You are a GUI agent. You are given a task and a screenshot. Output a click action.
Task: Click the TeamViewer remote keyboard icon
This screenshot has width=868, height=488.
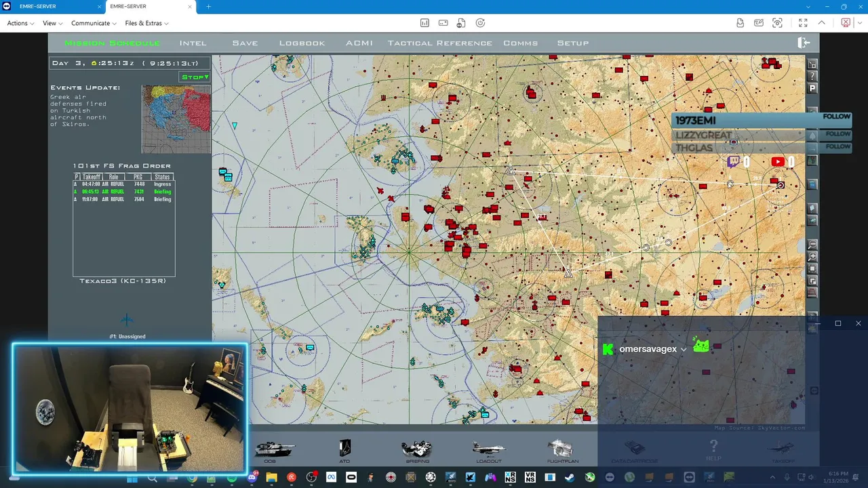point(443,23)
